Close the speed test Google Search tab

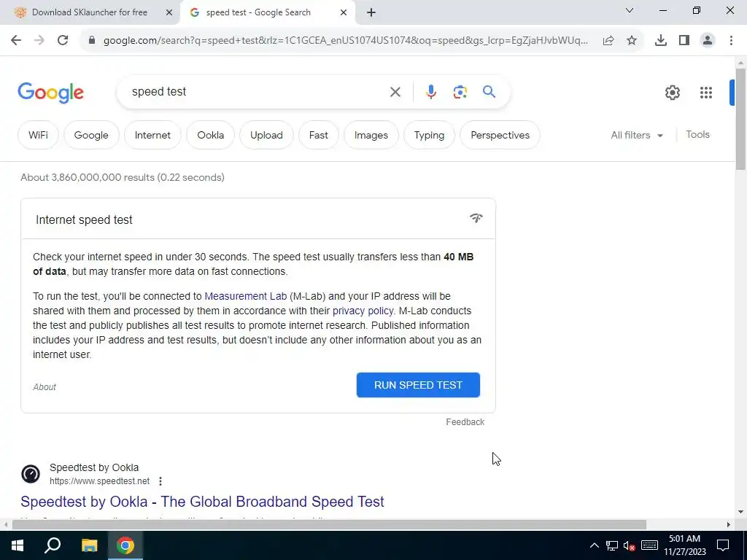click(x=344, y=12)
